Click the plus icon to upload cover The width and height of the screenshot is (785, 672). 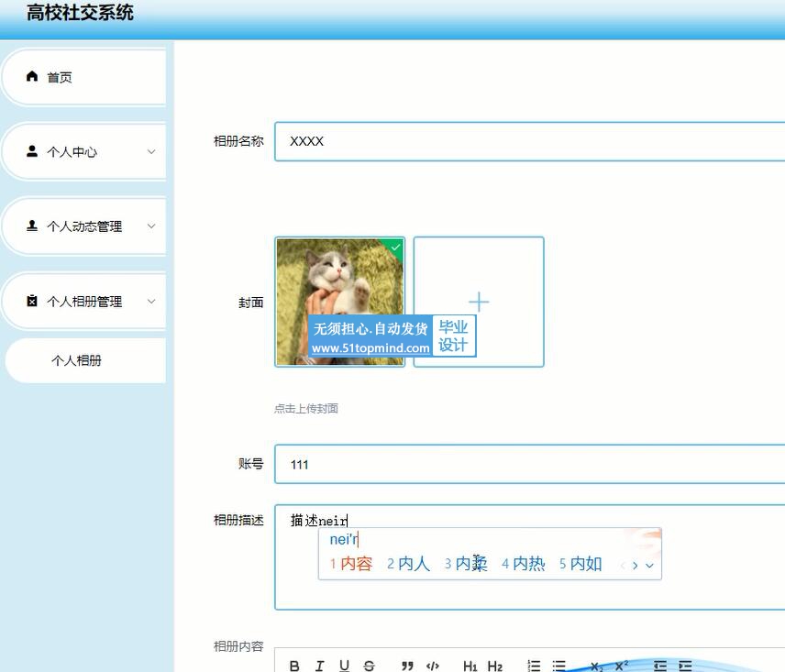tap(479, 302)
